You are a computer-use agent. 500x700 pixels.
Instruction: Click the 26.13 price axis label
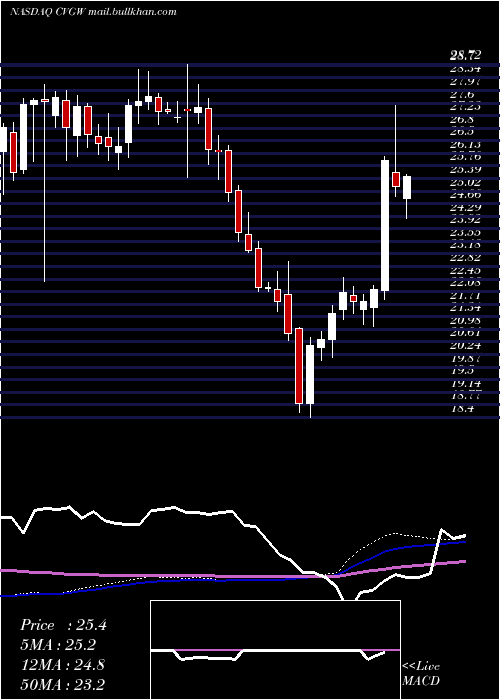click(x=465, y=145)
